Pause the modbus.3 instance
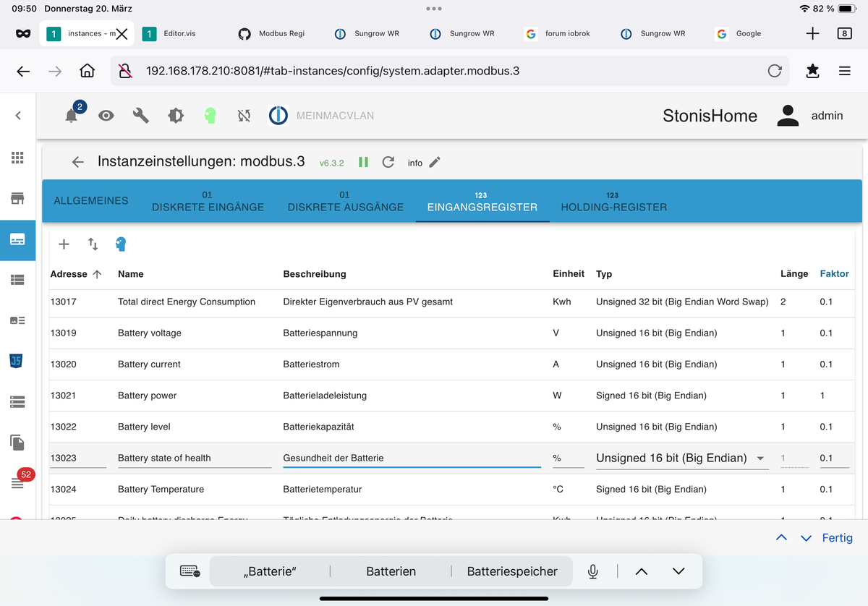Viewport: 868px width, 606px height. tap(364, 162)
